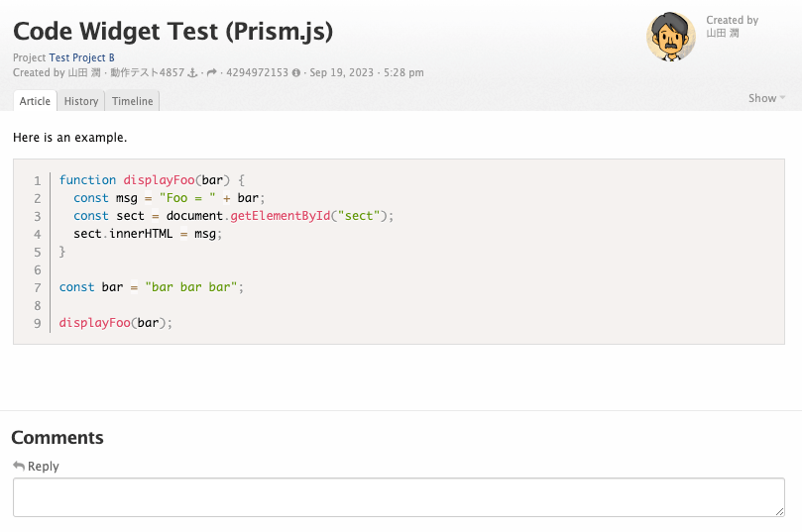Click the anchor icon after 動作テスト4857
The width and height of the screenshot is (802, 532).
point(193,73)
